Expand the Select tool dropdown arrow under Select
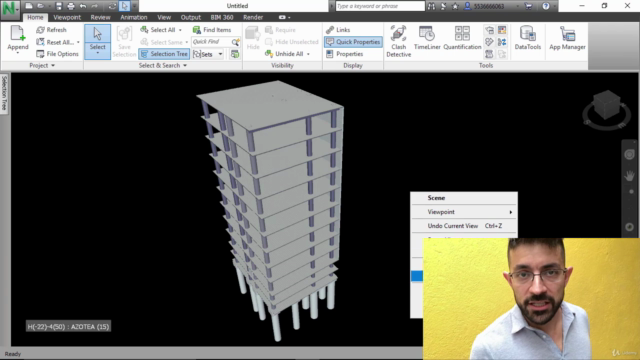This screenshot has height=360, width=640. tap(98, 54)
